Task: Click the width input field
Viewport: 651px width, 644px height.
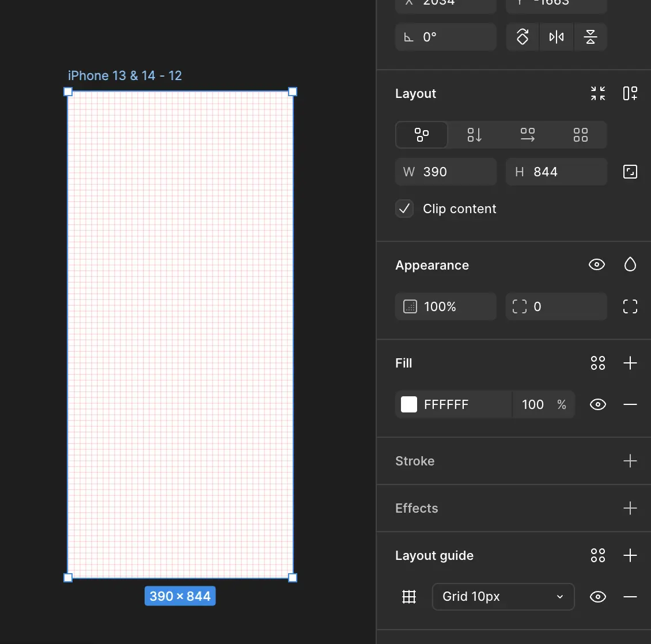Action: tap(455, 172)
